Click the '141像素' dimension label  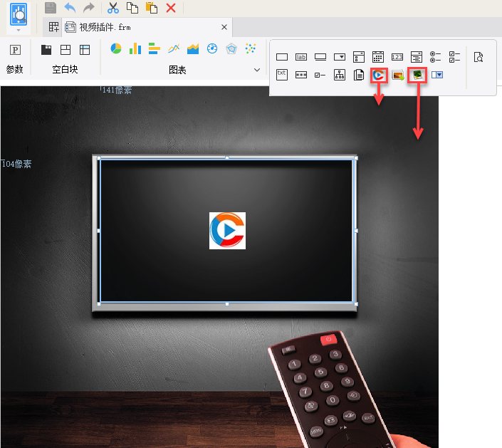click(117, 90)
